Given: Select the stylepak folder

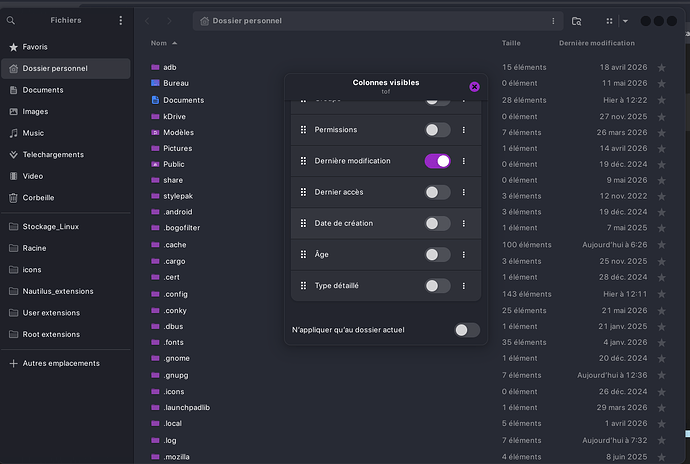Looking at the screenshot, I should point(178,196).
